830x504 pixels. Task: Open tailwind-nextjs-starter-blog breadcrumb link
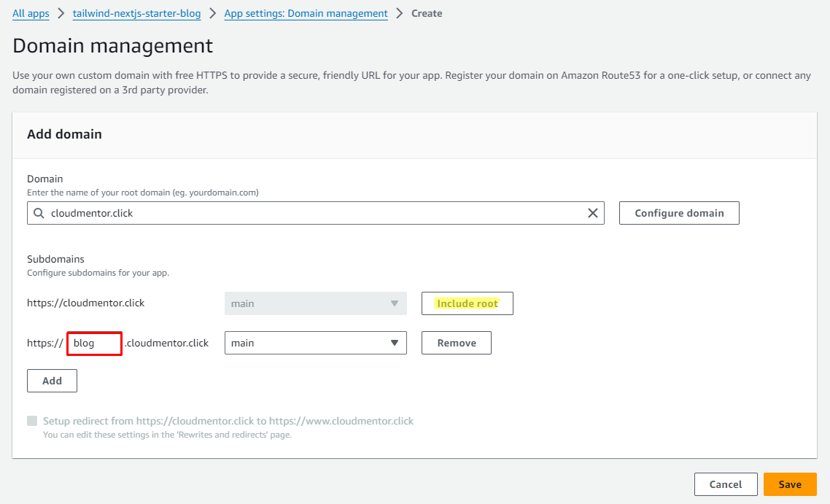tap(136, 13)
